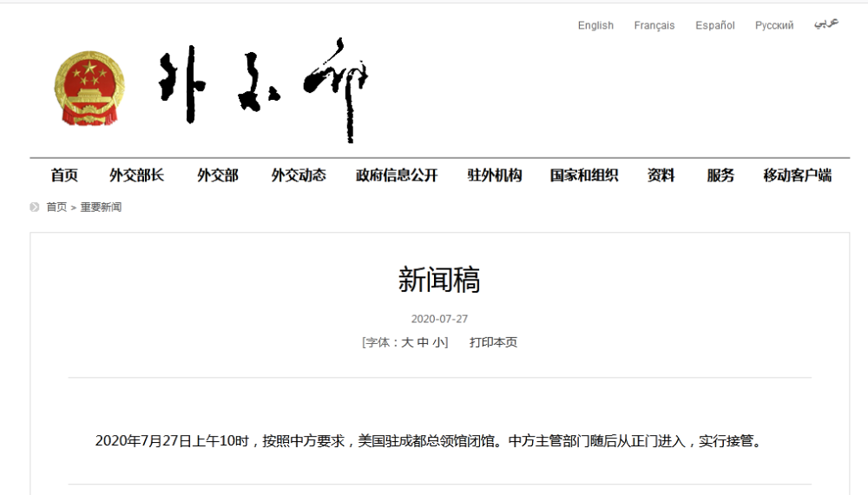Switch site language to English

595,25
